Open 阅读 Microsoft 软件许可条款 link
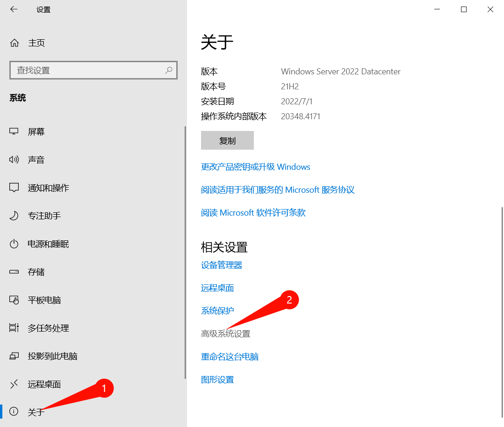The image size is (504, 427). tap(253, 212)
